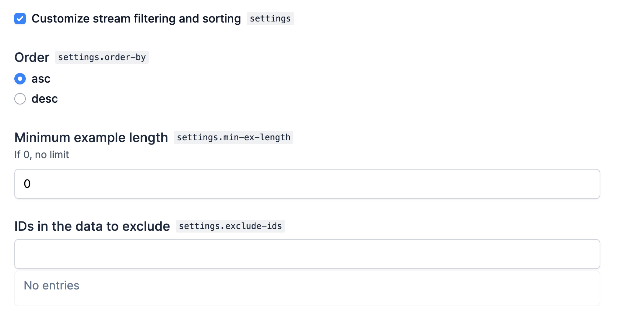Click the 'Customize stream filtering and sorting' label
Viewport: 644px width, 317px height.
136,19
